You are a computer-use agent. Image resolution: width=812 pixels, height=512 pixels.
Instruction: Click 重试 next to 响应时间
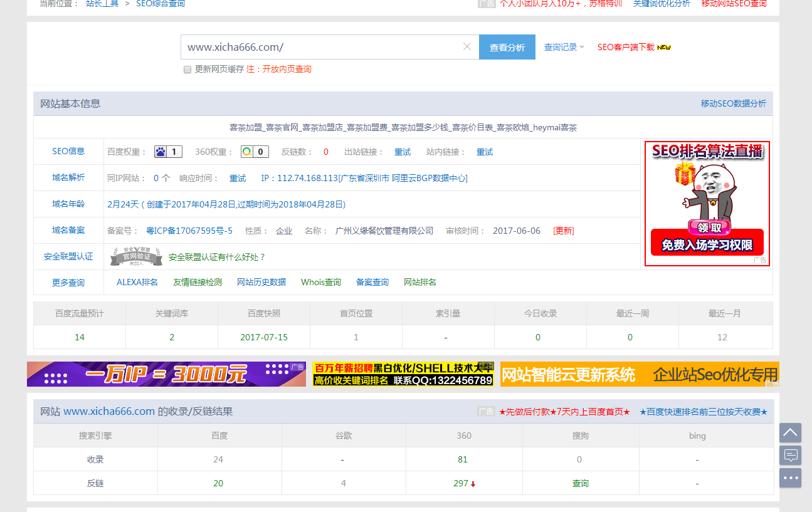click(x=238, y=178)
